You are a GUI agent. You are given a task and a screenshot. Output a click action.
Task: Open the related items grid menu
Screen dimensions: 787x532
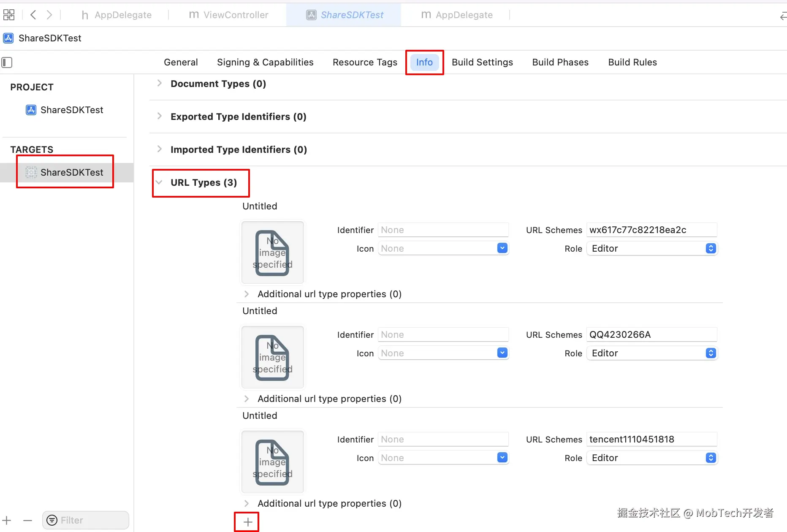9,15
